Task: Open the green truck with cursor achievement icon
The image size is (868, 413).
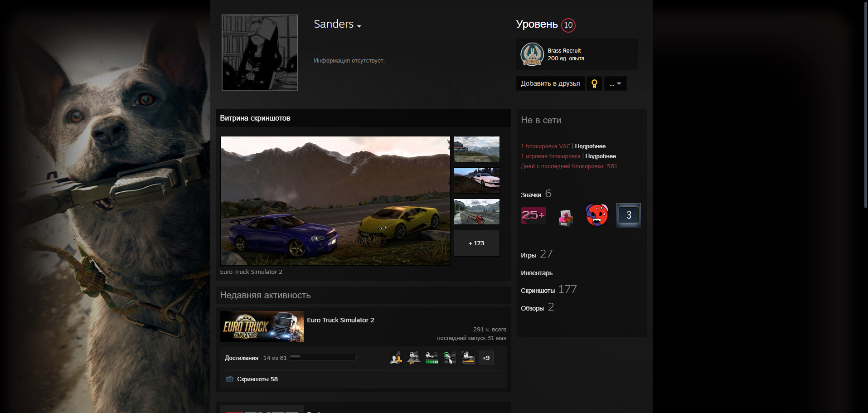Action: click(x=450, y=358)
